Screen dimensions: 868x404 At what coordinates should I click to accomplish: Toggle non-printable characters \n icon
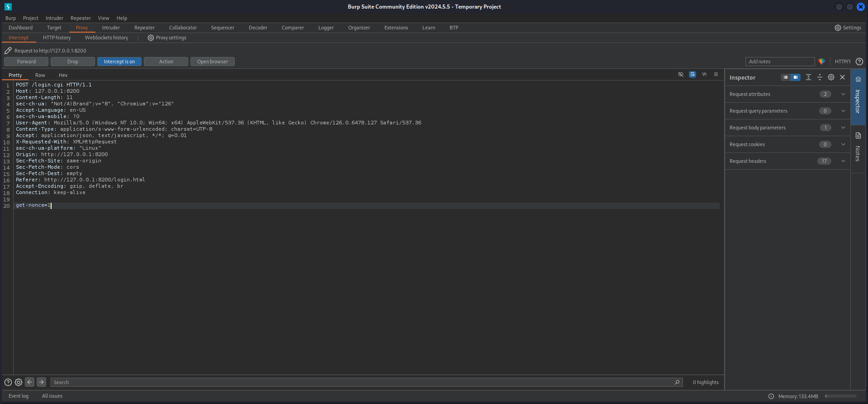704,75
